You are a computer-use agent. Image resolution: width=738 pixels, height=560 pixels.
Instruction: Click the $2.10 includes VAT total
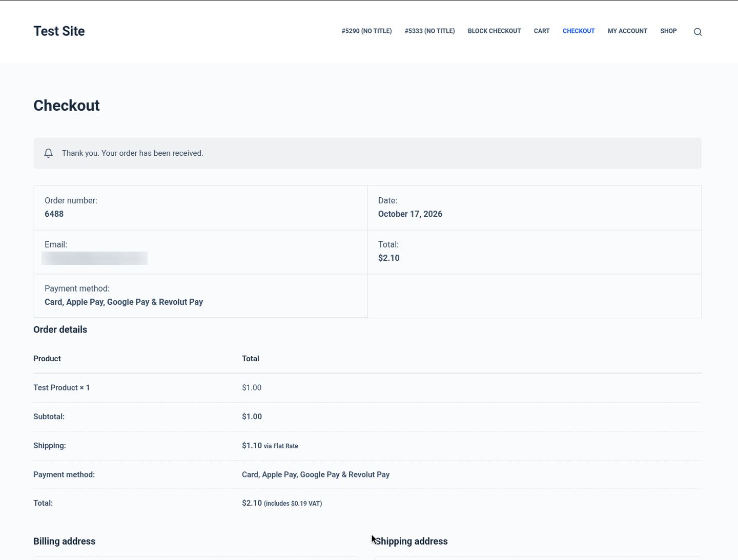[x=282, y=503]
